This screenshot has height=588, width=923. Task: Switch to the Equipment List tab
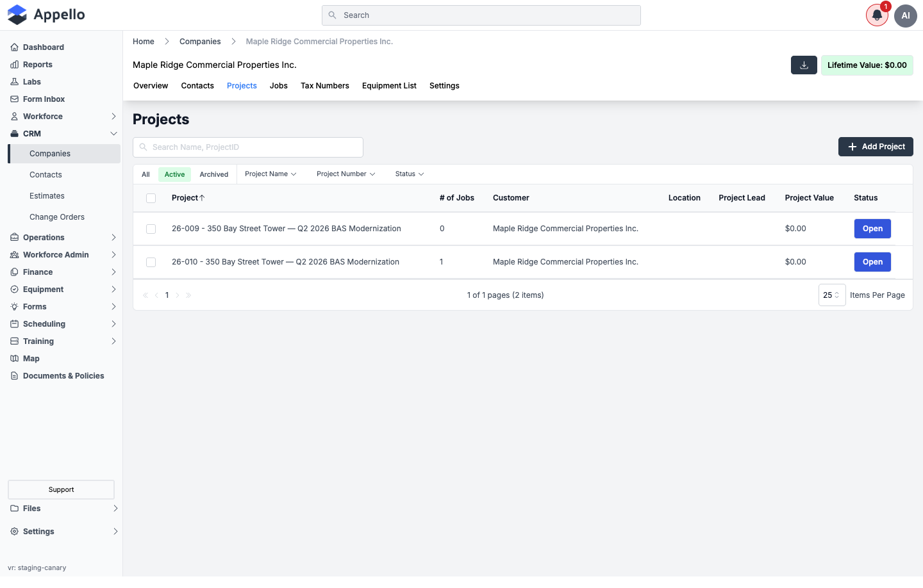pos(389,86)
